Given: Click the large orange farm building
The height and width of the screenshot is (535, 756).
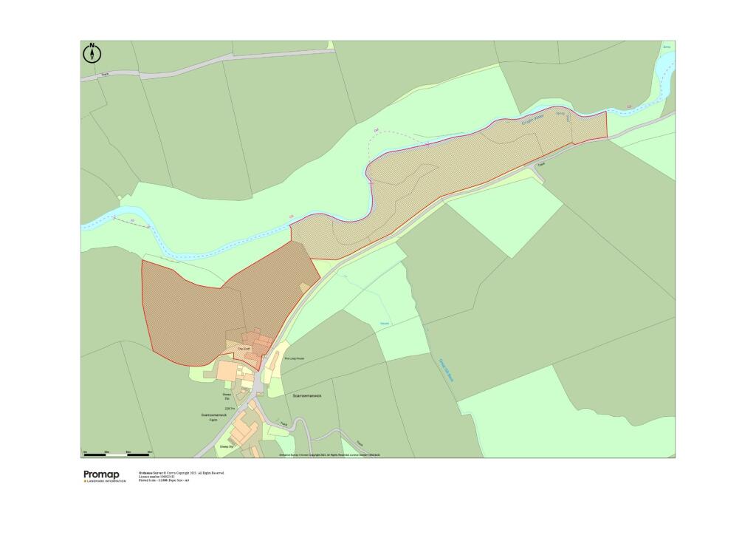Looking at the screenshot, I should (x=227, y=370).
